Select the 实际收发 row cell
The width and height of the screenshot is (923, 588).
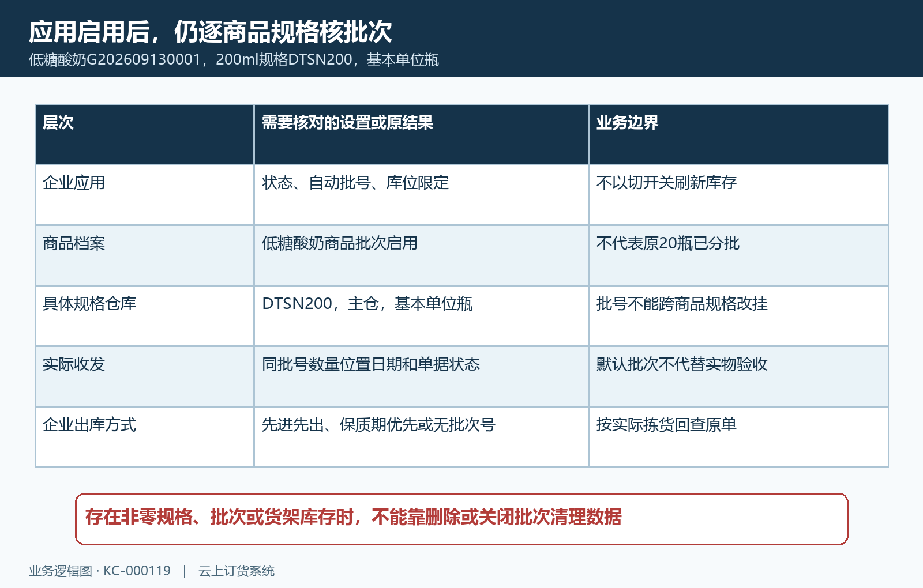coord(145,376)
